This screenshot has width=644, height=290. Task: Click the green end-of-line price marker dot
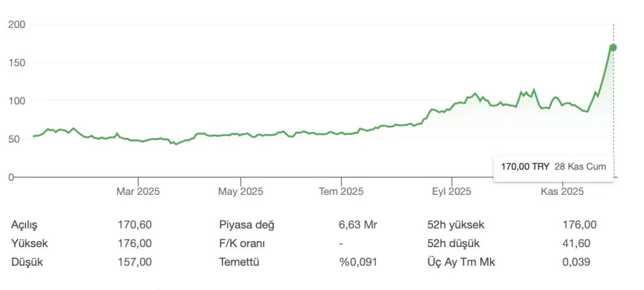pyautogui.click(x=613, y=48)
